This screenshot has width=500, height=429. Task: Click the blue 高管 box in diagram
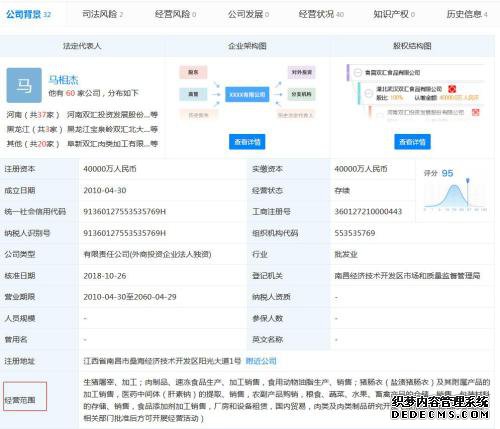(193, 94)
